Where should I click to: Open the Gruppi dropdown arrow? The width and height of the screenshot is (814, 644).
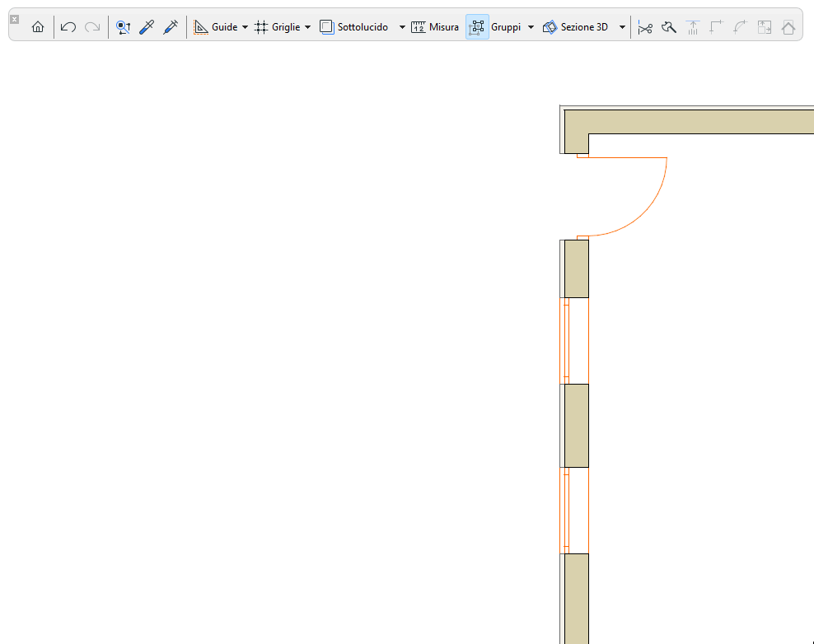(x=531, y=26)
